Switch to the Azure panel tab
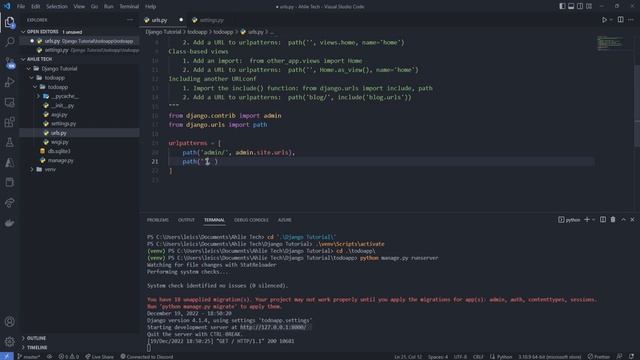 point(284,220)
